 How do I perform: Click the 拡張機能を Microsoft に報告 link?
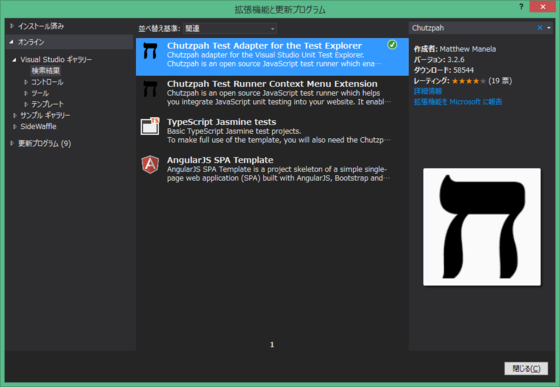point(458,102)
